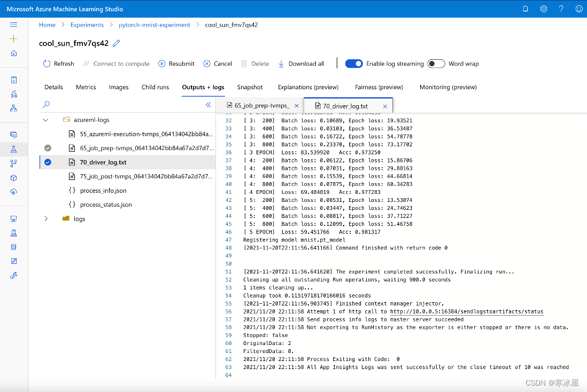Switch to the Metrics tab

pos(86,87)
